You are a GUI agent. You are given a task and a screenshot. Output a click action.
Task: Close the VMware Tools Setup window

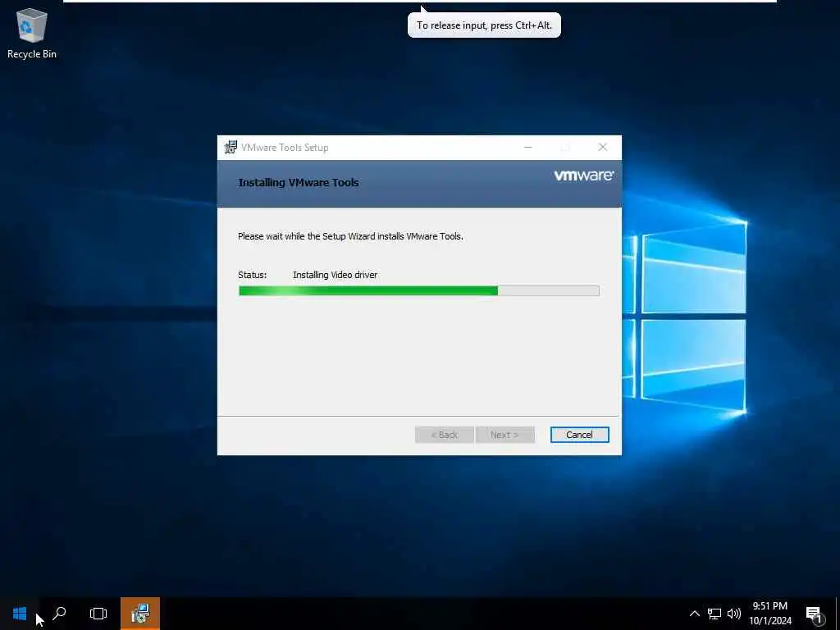tap(603, 148)
